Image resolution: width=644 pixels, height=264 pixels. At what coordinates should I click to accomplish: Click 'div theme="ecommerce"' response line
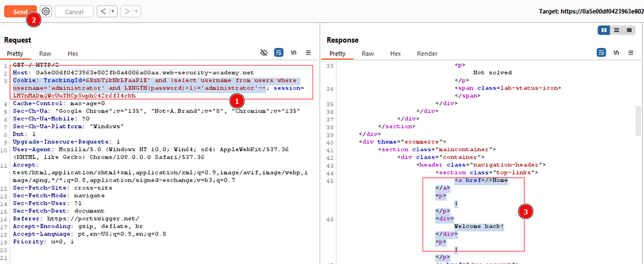pyautogui.click(x=402, y=142)
